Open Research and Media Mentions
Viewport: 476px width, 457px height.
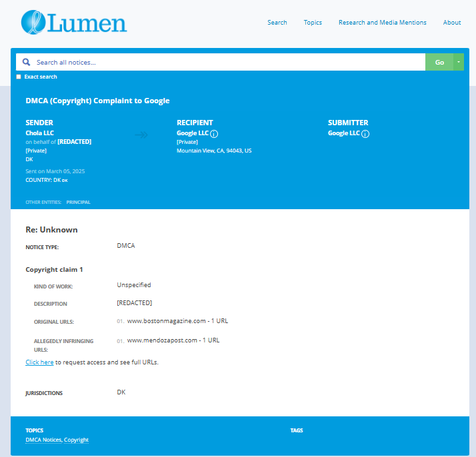[x=382, y=23]
